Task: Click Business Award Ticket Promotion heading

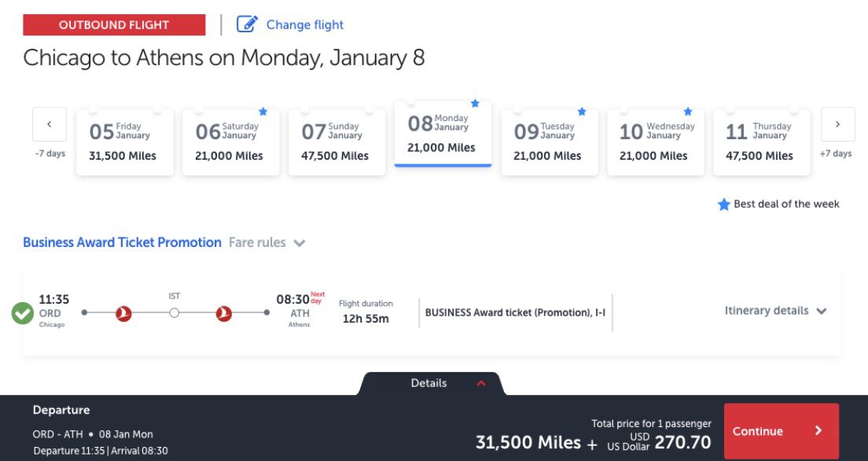Action: [x=122, y=242]
